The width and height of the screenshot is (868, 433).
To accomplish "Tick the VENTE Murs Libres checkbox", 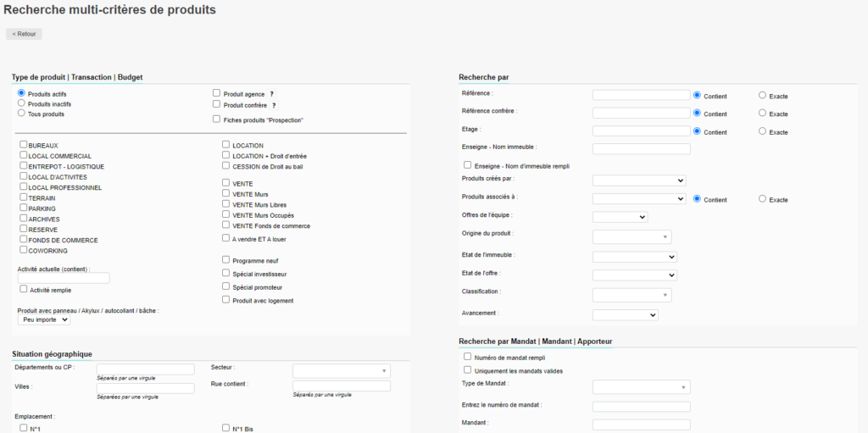I will pos(226,204).
